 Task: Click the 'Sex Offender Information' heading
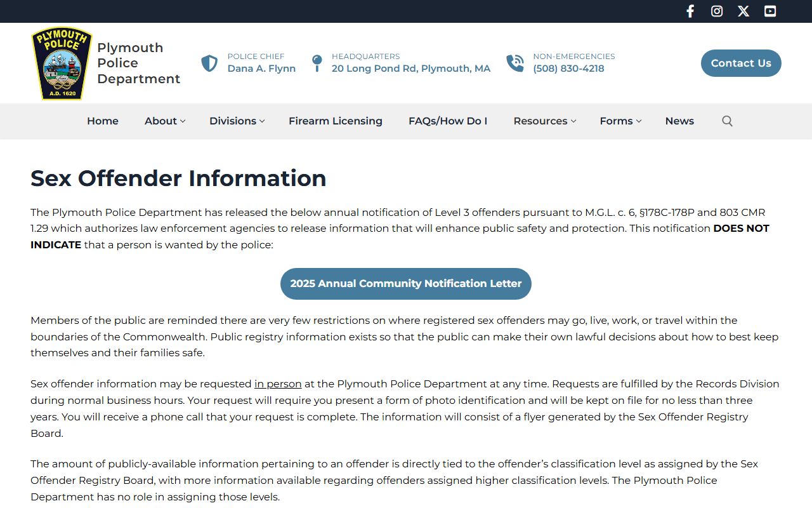pos(178,178)
